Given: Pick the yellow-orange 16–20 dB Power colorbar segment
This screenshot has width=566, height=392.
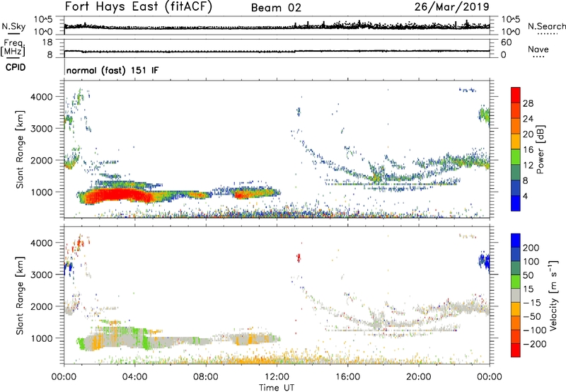Looking at the screenshot, I should [x=516, y=142].
